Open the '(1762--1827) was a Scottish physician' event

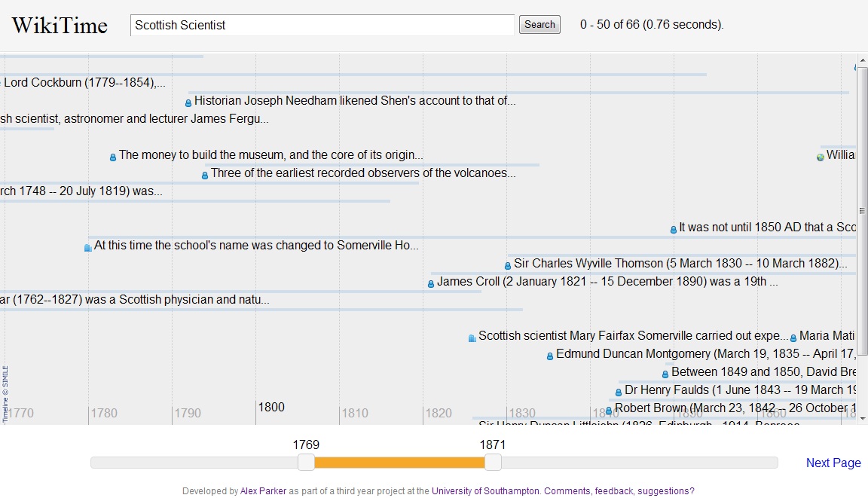[135, 300]
